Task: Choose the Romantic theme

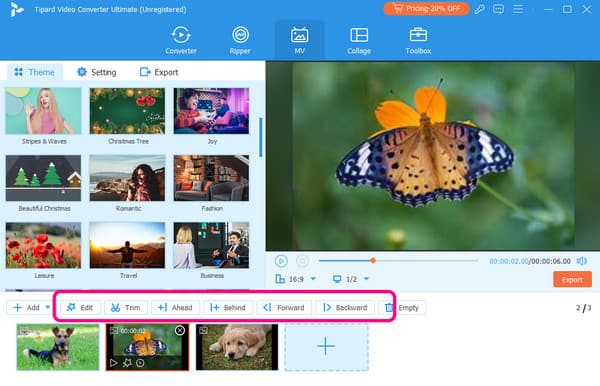Action: [x=127, y=178]
